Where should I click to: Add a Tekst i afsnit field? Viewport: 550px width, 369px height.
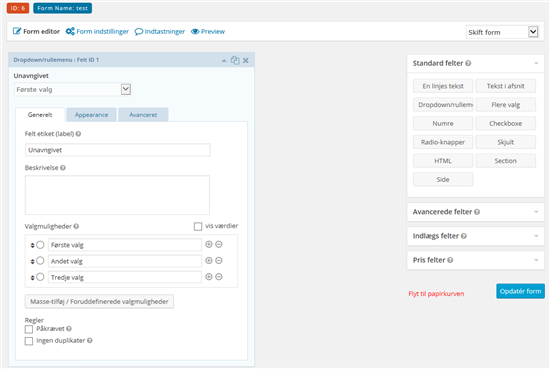pyautogui.click(x=505, y=86)
